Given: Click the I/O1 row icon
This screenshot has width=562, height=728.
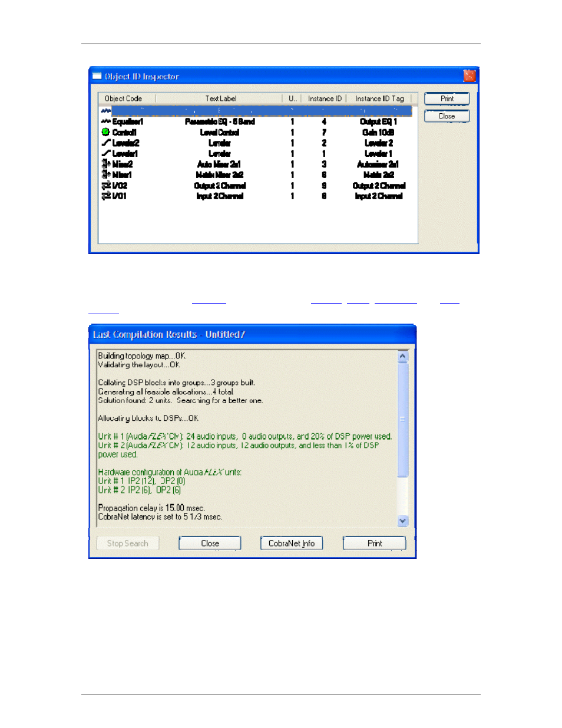Looking at the screenshot, I should coord(105,196).
